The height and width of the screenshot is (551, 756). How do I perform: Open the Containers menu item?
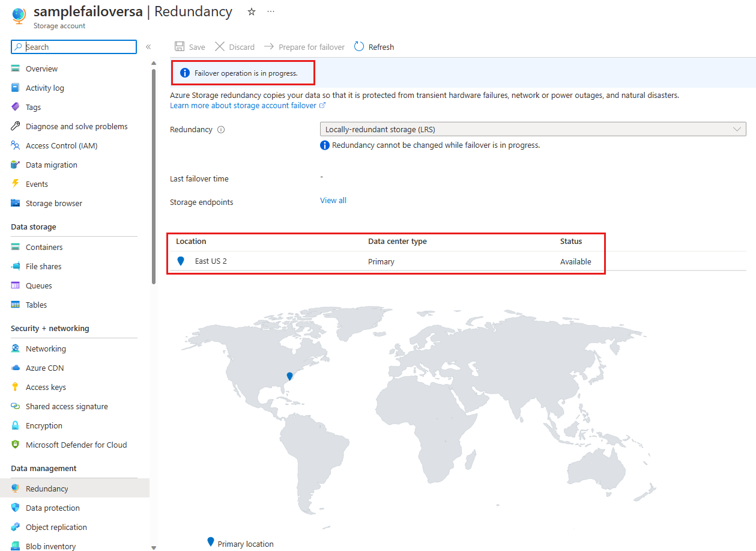coord(44,247)
